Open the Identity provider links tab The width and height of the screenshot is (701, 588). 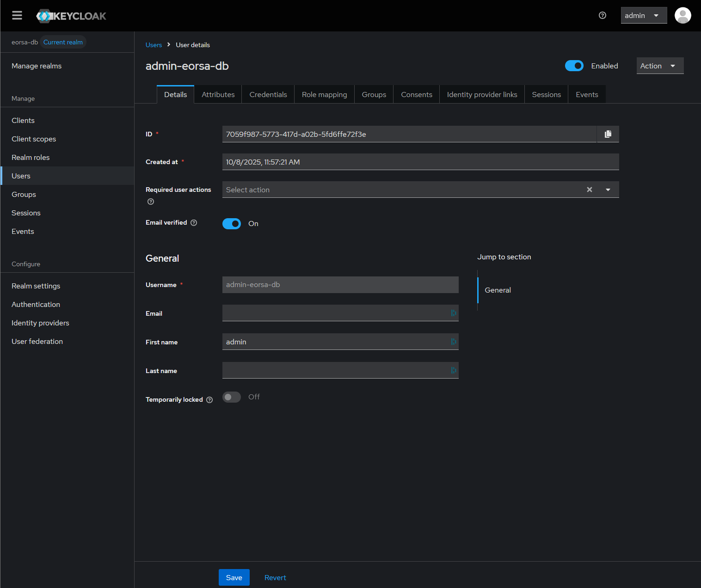click(x=482, y=94)
